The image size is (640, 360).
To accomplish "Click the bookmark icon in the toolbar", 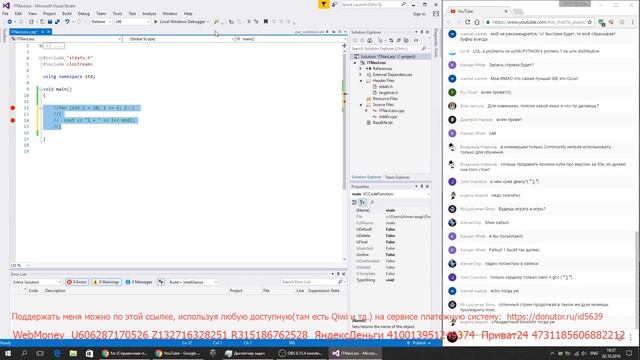I will coord(266,22).
